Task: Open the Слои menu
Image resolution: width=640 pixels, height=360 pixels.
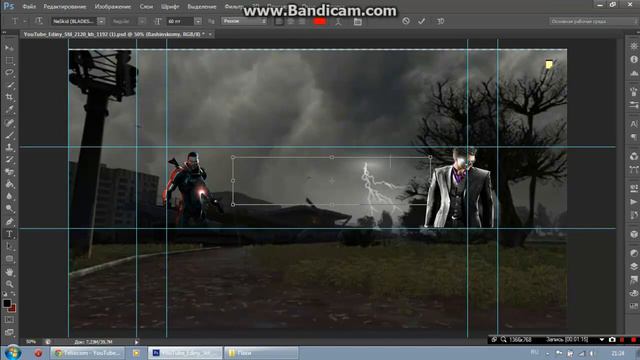Action: [x=146, y=7]
